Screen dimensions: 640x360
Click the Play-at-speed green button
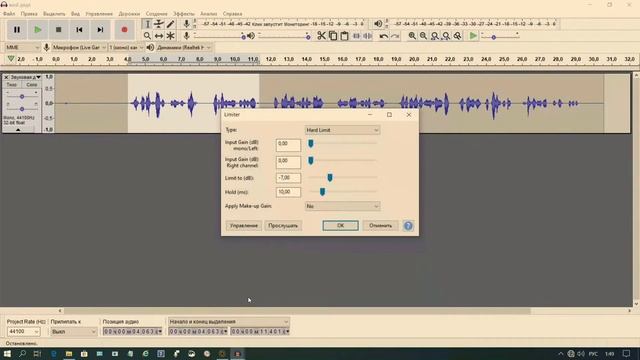point(473,36)
